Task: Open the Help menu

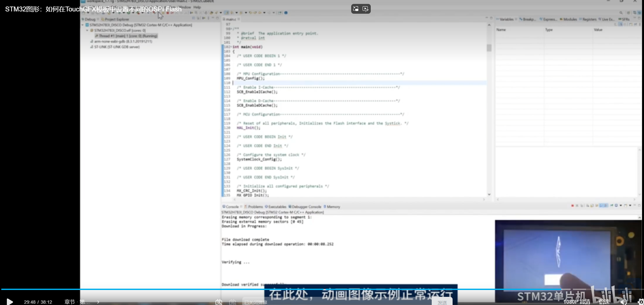Action: pos(197,7)
